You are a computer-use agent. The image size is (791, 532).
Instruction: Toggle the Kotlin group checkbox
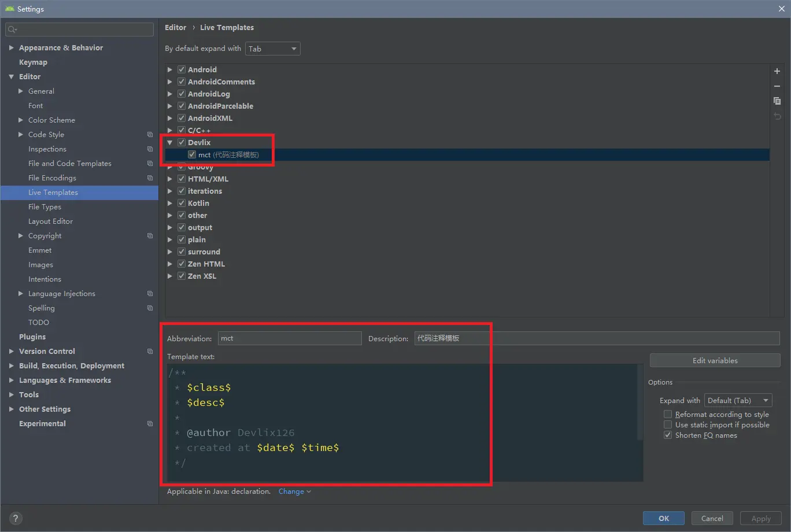(x=182, y=203)
